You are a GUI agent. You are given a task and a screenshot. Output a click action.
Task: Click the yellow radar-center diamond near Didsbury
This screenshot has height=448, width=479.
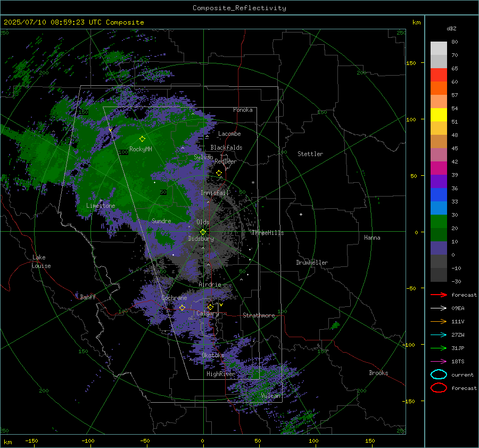tap(203, 232)
